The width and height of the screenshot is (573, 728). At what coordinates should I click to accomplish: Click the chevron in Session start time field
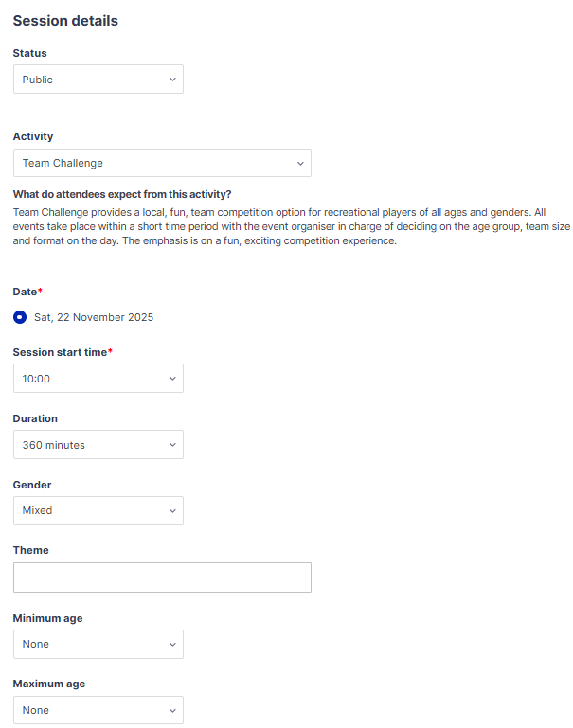pyautogui.click(x=172, y=379)
